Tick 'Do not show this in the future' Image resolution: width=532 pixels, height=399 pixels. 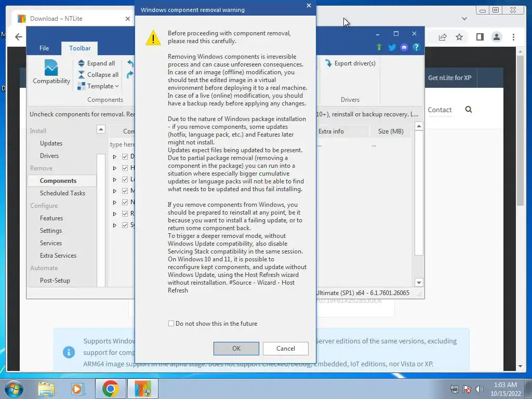[171, 324]
